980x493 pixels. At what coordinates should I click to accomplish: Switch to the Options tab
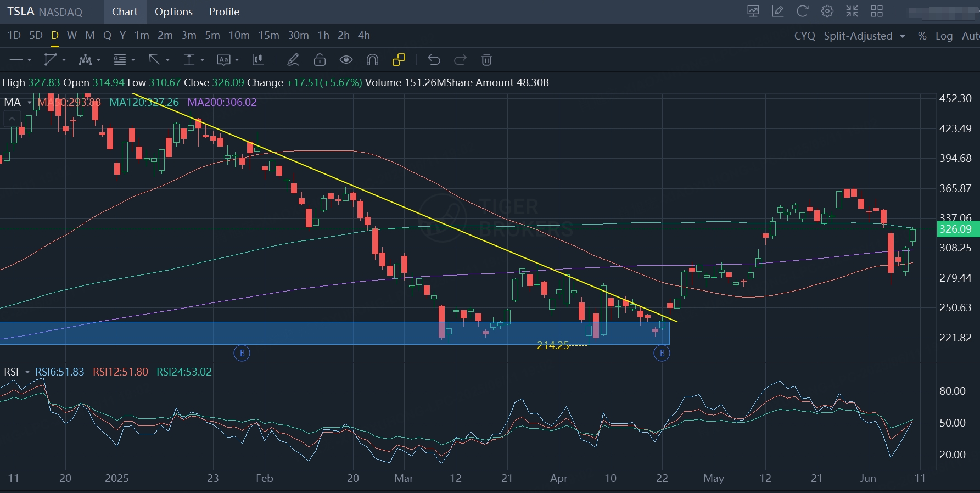173,12
